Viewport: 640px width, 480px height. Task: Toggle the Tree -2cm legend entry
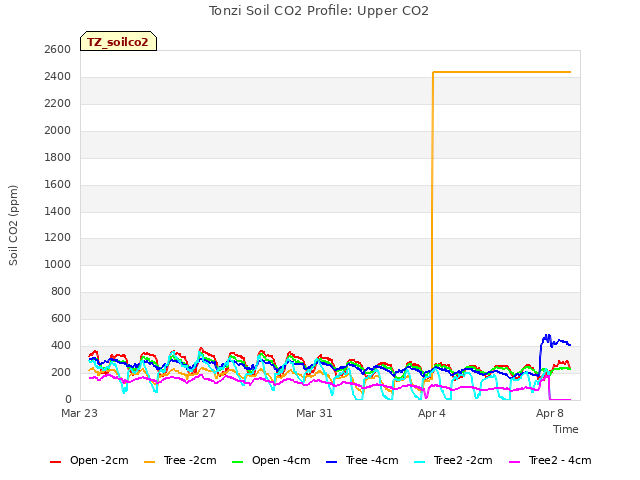click(180, 461)
